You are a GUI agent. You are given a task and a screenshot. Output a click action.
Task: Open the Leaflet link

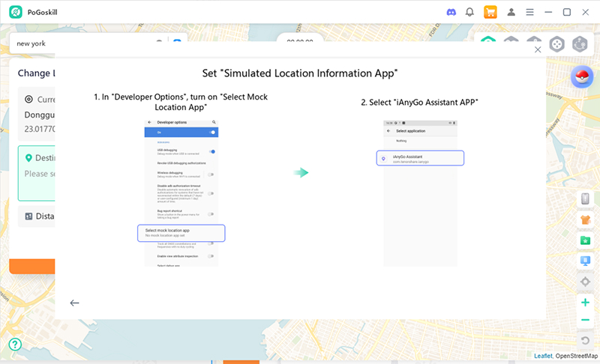pyautogui.click(x=543, y=356)
